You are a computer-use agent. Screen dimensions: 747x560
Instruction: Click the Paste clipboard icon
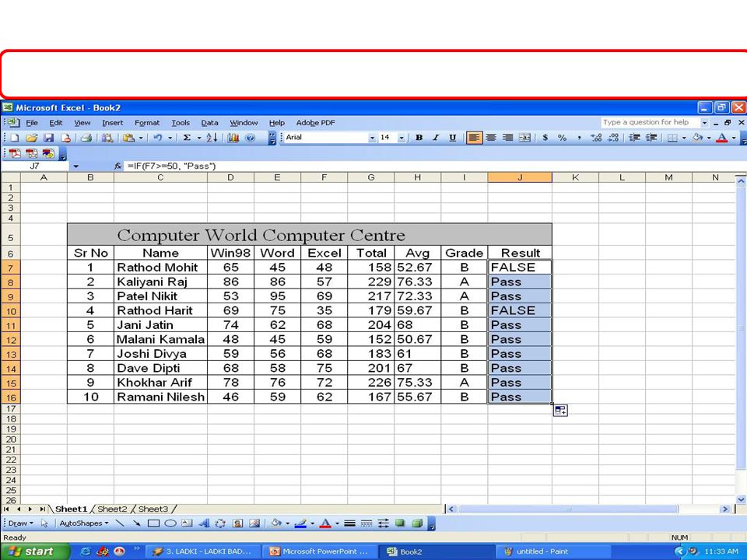[128, 138]
